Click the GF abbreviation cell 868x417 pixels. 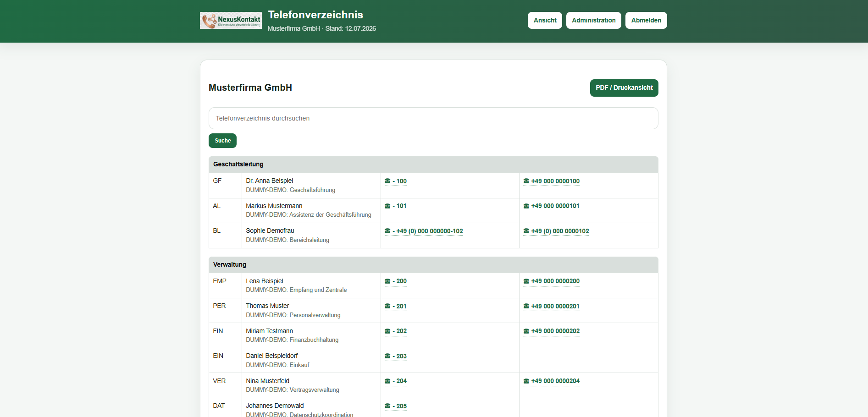coord(225,186)
